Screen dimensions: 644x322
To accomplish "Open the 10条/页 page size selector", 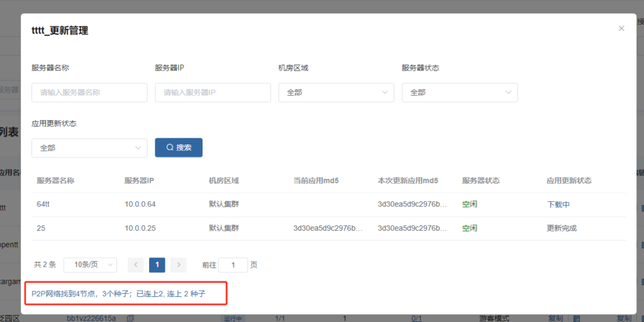I will point(90,265).
